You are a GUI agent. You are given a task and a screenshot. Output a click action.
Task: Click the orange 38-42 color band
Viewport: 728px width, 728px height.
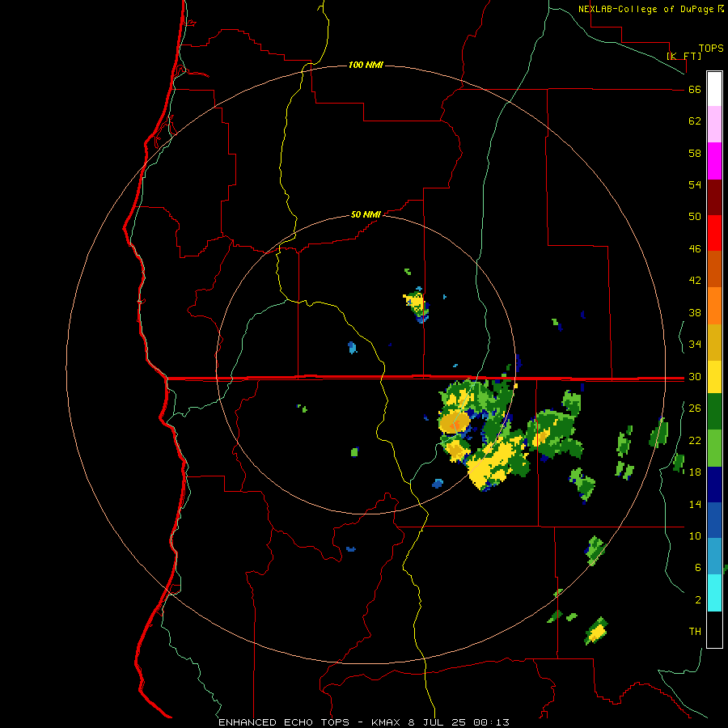point(714,306)
